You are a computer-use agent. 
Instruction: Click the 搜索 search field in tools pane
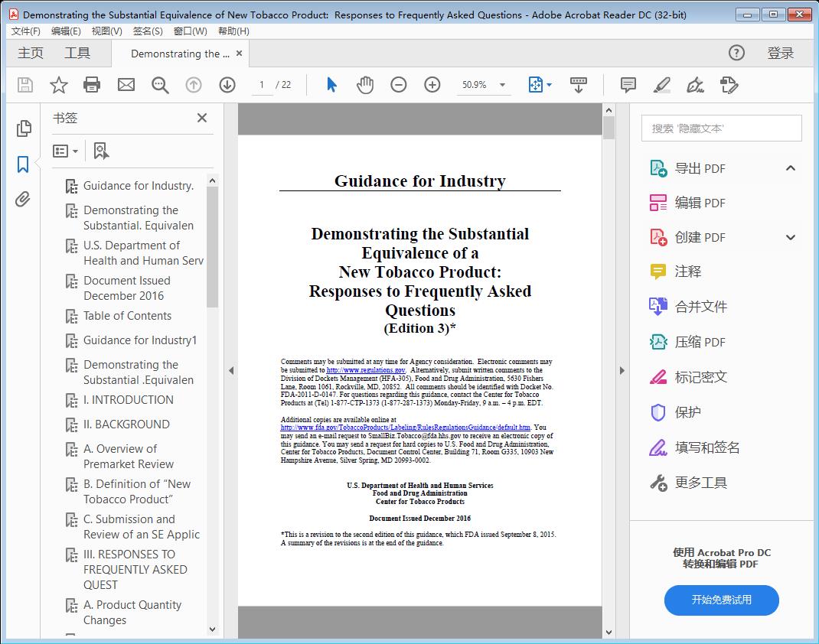click(x=721, y=128)
